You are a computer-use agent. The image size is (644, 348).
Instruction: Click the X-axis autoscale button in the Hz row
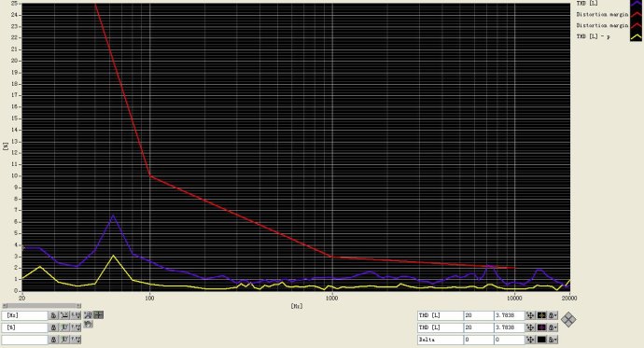64,315
